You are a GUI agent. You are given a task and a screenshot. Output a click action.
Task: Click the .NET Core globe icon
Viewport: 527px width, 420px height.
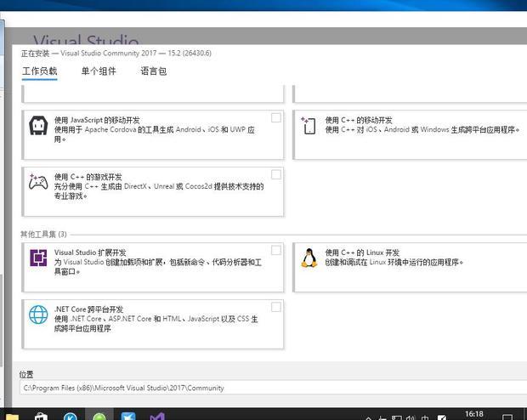(x=38, y=315)
